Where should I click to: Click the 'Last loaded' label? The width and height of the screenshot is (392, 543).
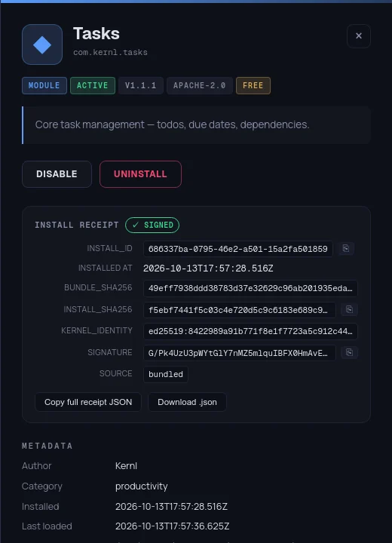[x=47, y=526]
